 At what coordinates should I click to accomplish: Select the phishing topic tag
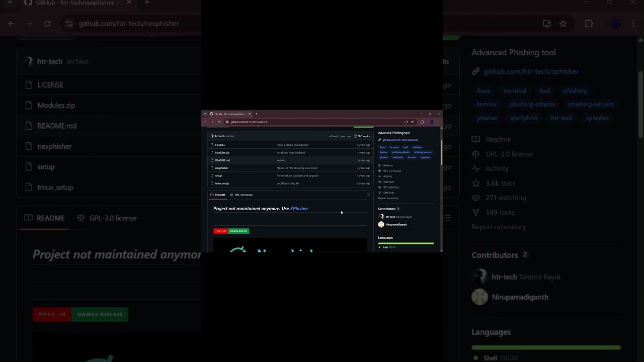point(417,147)
